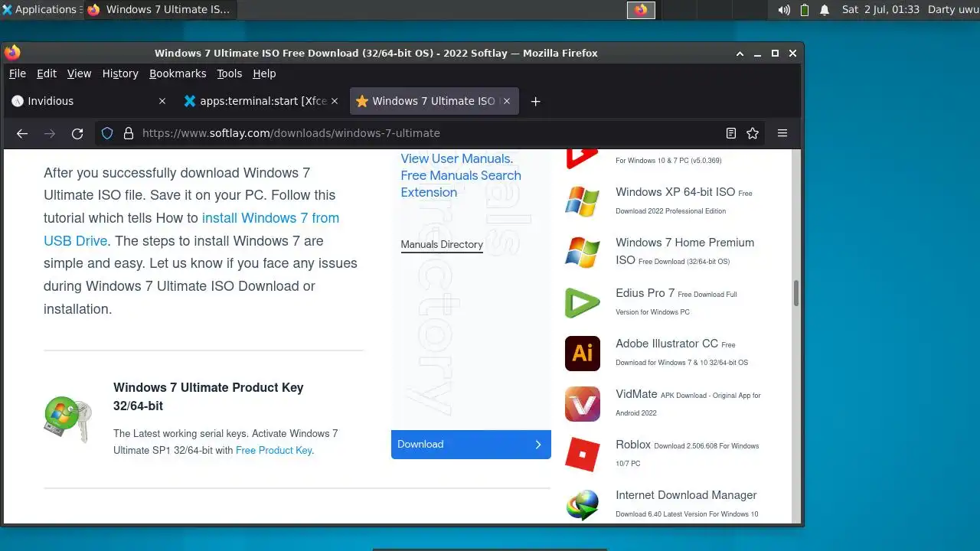Toggle reader view icon in address bar

coord(731,133)
